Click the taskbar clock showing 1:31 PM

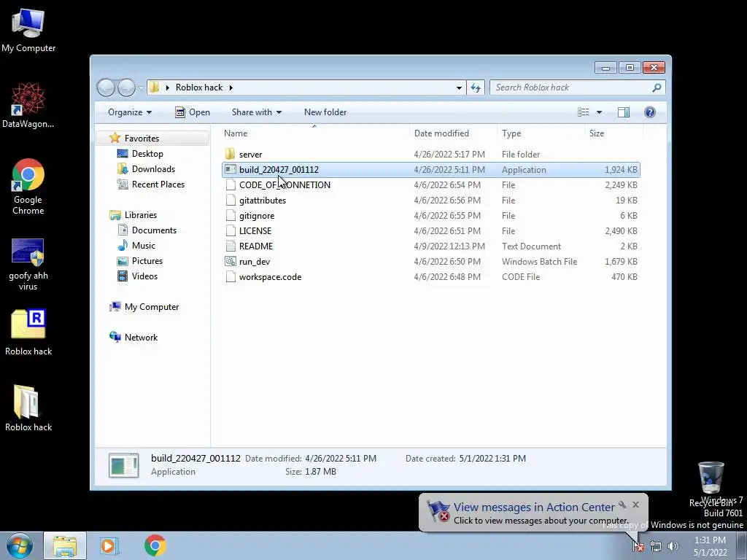pyautogui.click(x=710, y=546)
